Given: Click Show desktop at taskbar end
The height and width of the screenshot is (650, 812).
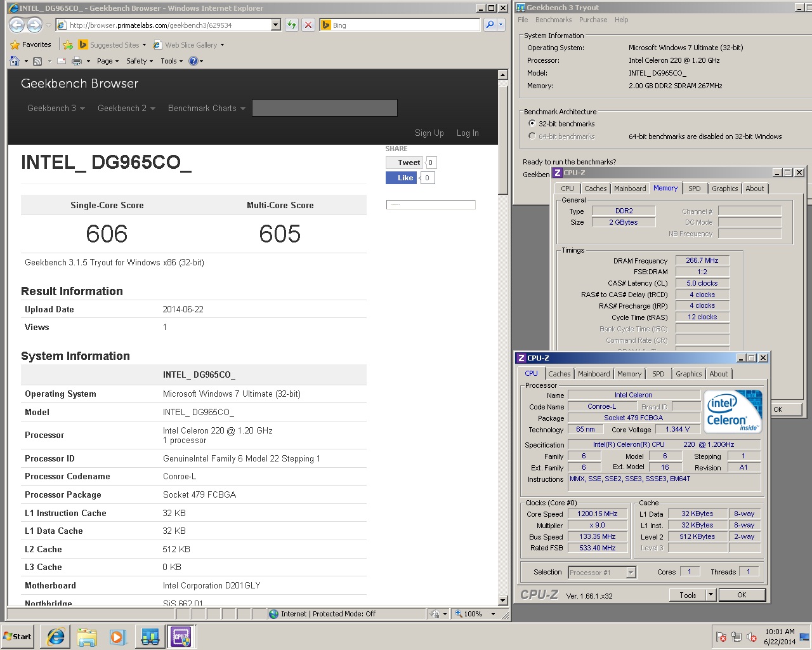Looking at the screenshot, I should click(x=804, y=636).
